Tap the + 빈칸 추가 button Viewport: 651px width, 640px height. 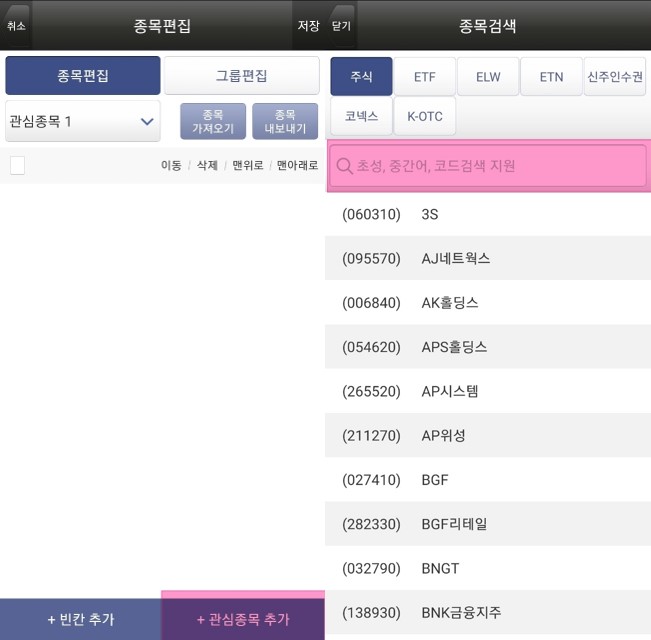coord(81,619)
